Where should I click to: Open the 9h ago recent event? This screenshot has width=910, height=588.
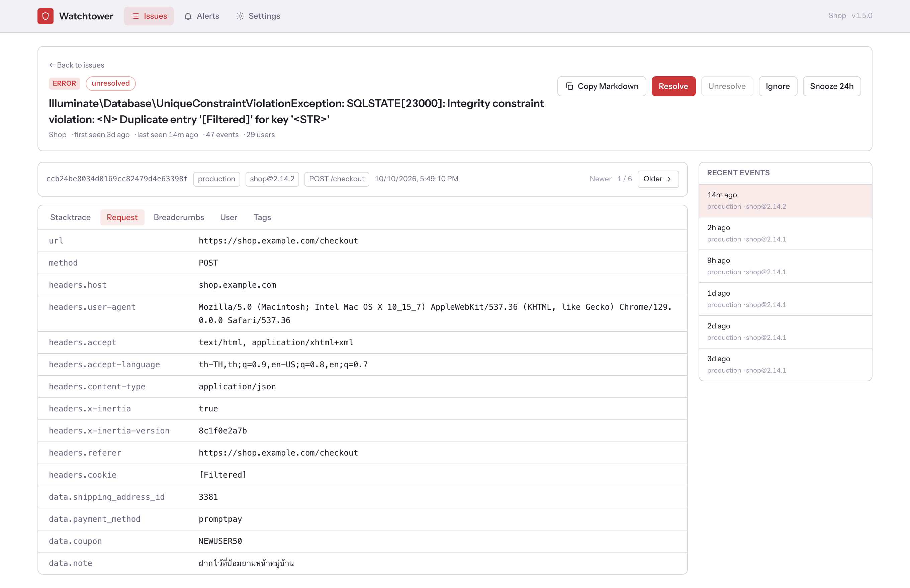tap(785, 267)
